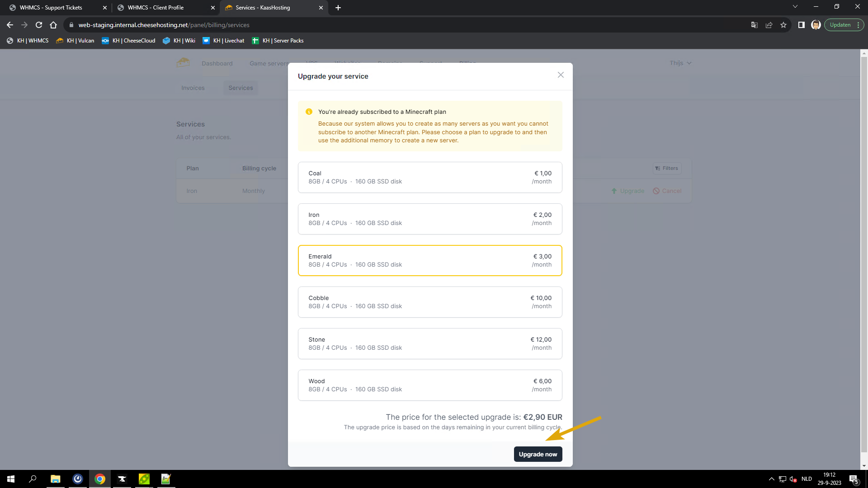Select the Iron plan option

coord(429,219)
